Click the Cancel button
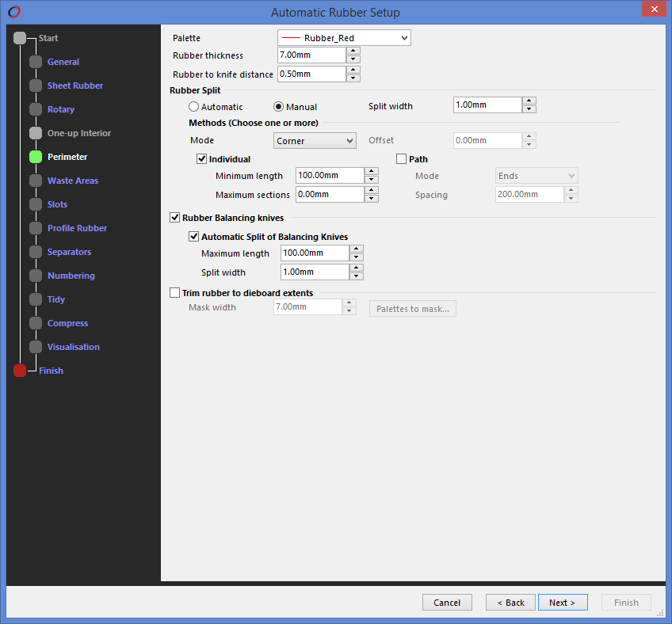The image size is (672, 624). click(447, 603)
